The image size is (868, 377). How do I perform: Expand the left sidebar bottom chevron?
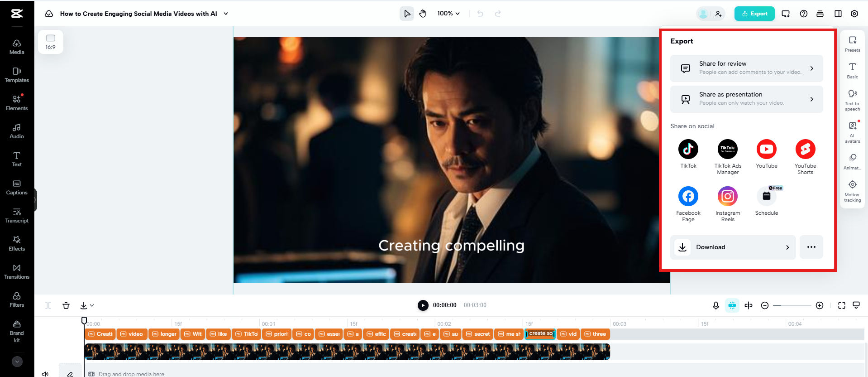click(17, 362)
